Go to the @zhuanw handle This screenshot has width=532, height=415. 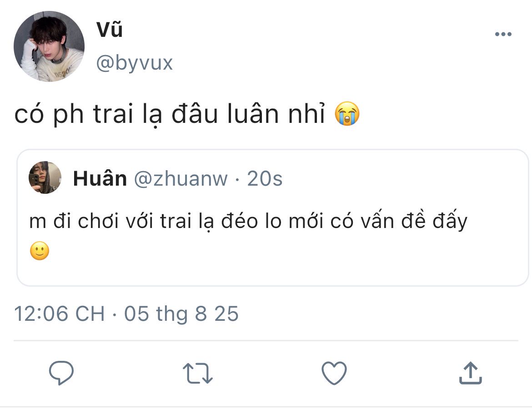181,179
